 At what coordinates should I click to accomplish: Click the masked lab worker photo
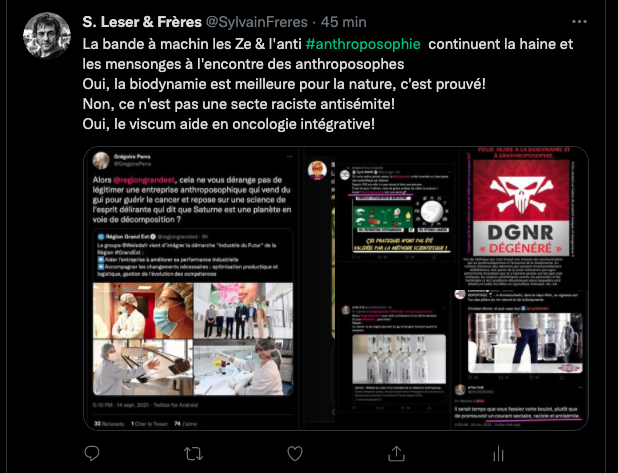click(143, 311)
